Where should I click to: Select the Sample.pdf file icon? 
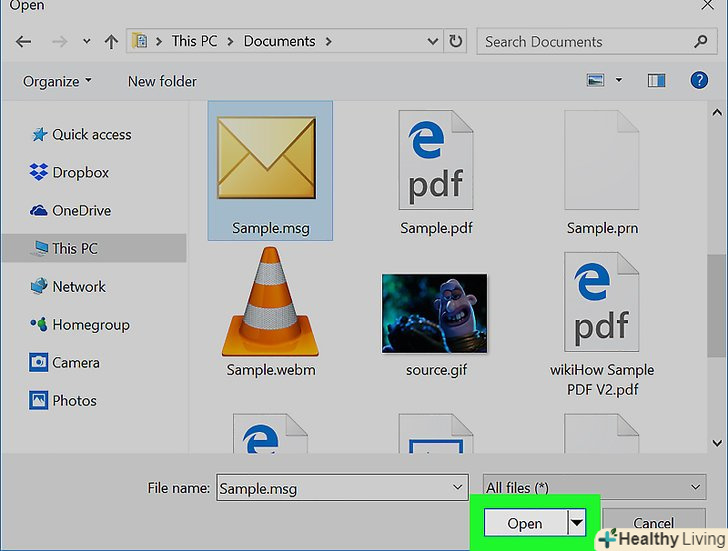434,160
